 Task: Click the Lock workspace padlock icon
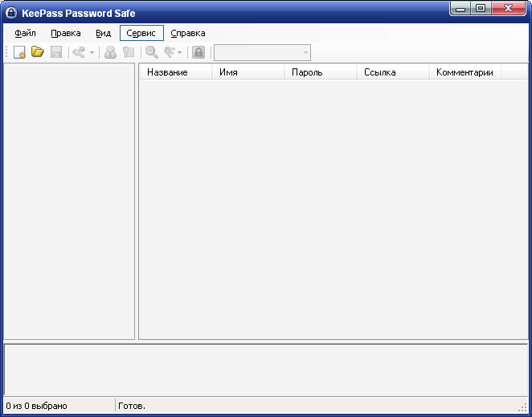(198, 52)
